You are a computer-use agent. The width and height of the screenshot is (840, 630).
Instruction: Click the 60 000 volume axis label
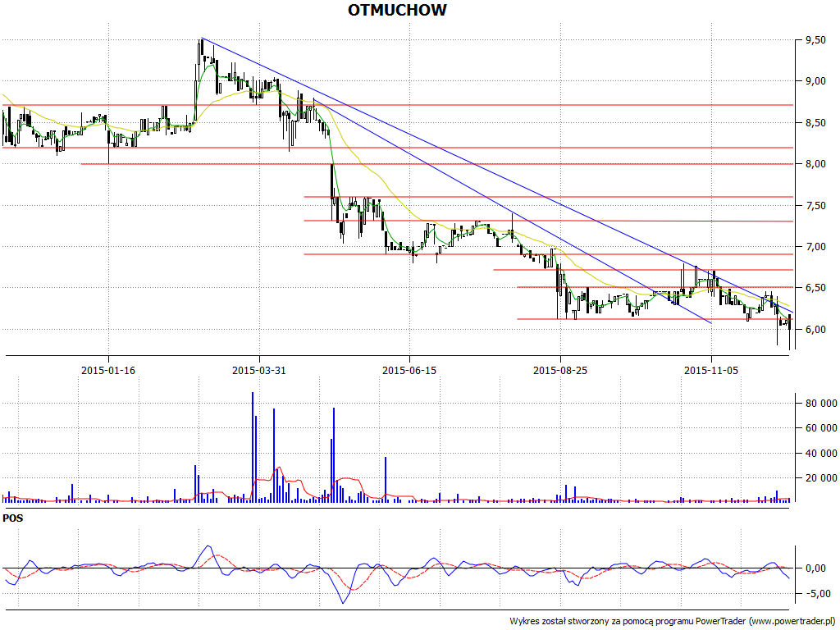[x=820, y=428]
